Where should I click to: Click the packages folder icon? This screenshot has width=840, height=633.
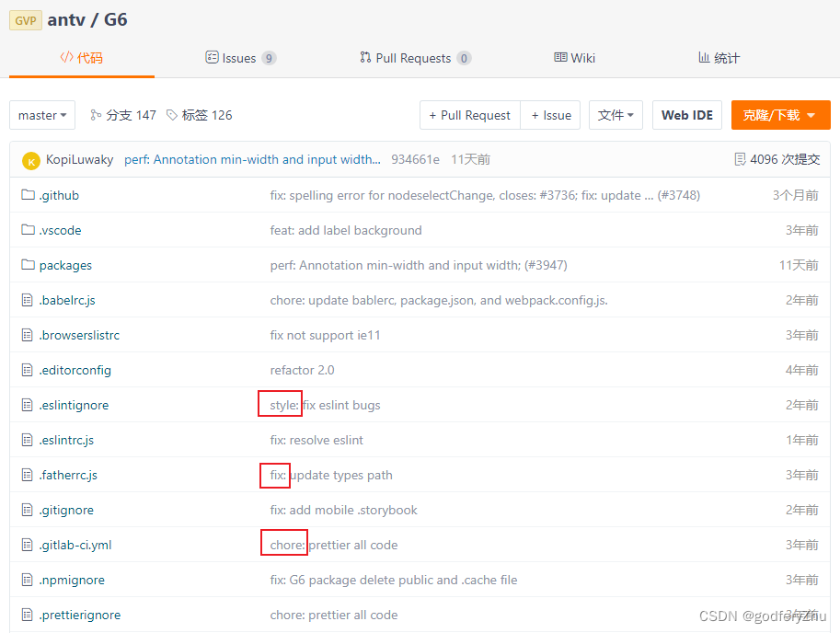tap(28, 265)
